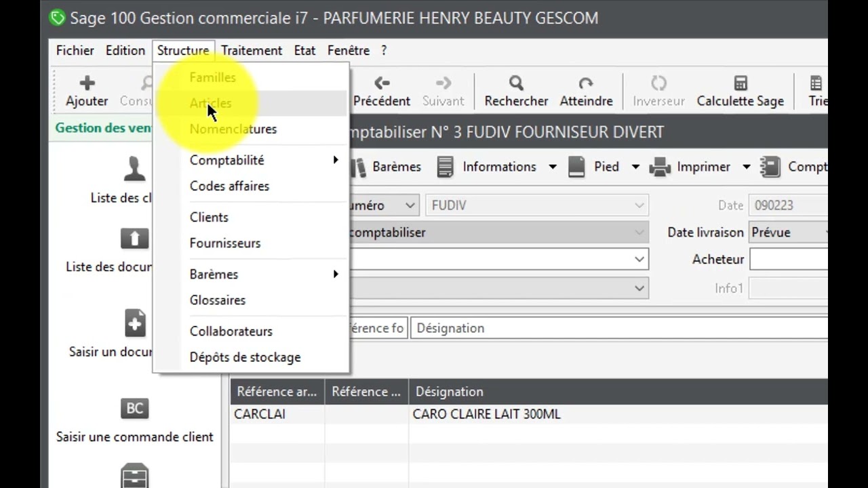Viewport: 868px width, 488px height.
Task: Open the Date livraison Prévue dropdown
Action: [788, 232]
